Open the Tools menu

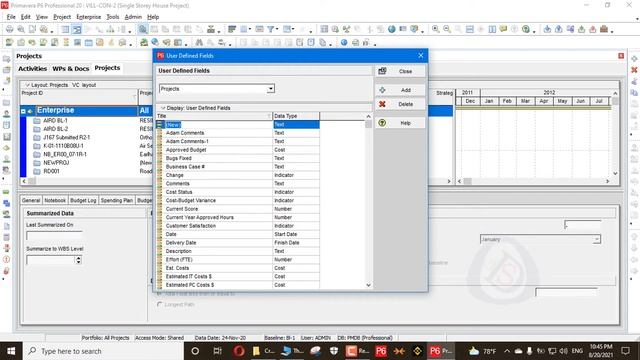tap(113, 17)
